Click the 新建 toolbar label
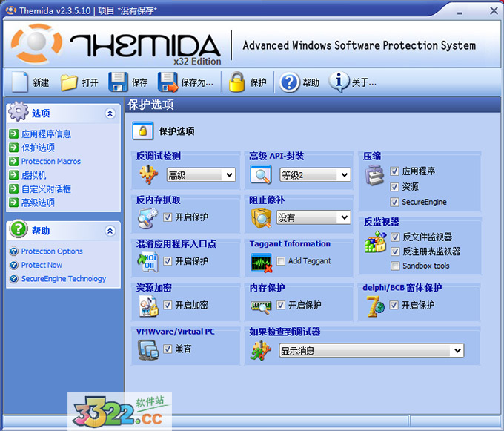 click(x=41, y=82)
